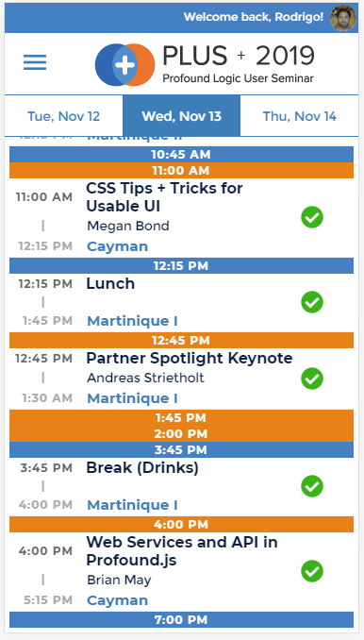The height and width of the screenshot is (640, 364).
Task: Toggle checkmark for Web Services session
Action: tap(312, 571)
